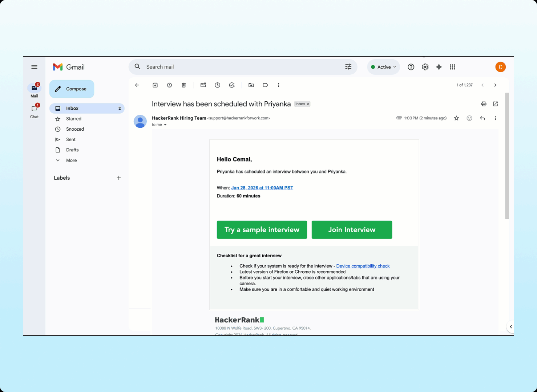Add an emoji reaction to email
The image size is (537, 392).
(469, 118)
